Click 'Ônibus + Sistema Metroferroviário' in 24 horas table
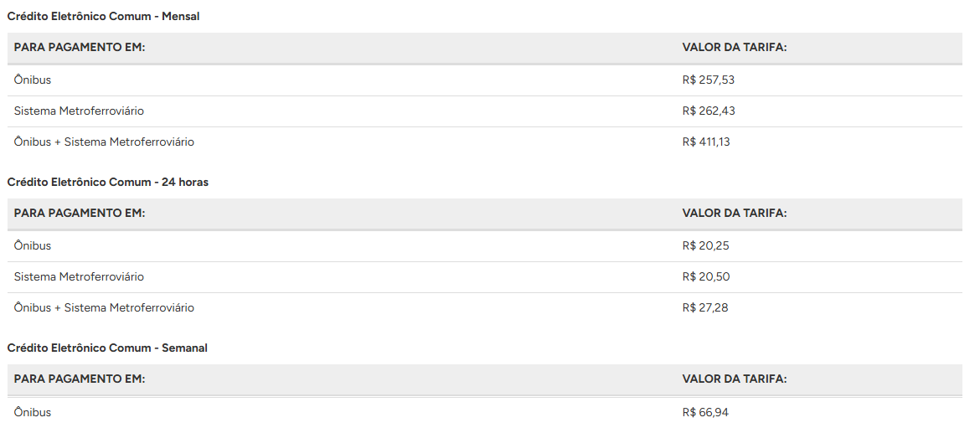The height and width of the screenshot is (433, 980). pyautogui.click(x=104, y=307)
